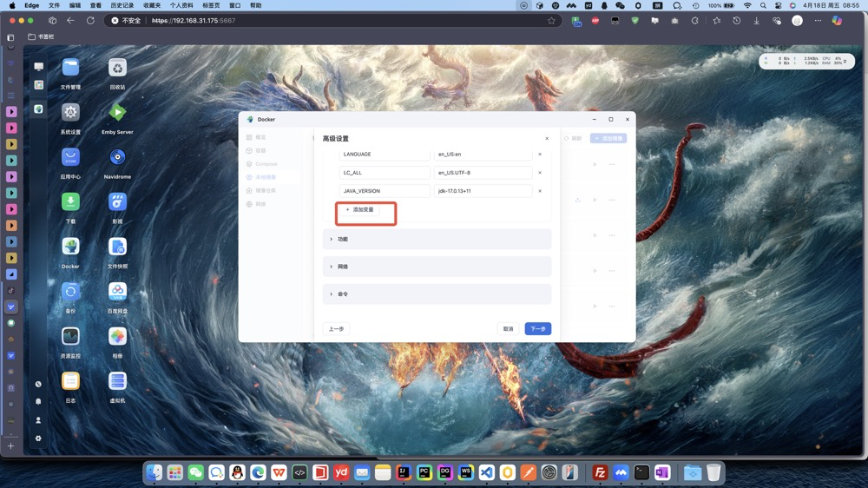Open the 相册 photos app icon
The image size is (868, 488).
117,336
